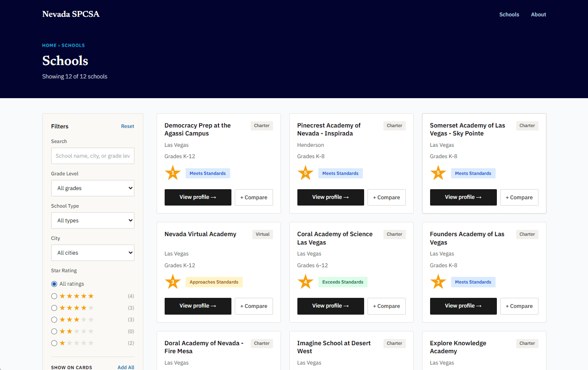Click the SCHOOLS breadcrumb link

73,45
